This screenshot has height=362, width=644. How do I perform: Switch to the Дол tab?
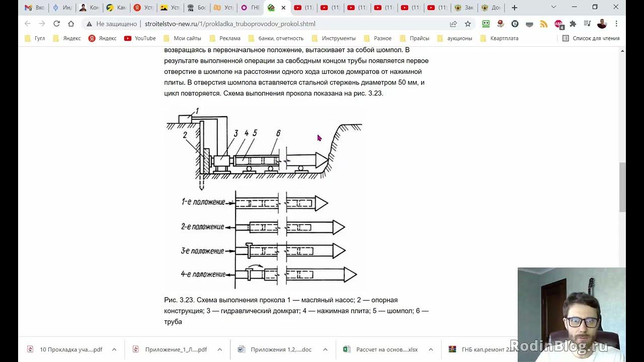(x=491, y=8)
